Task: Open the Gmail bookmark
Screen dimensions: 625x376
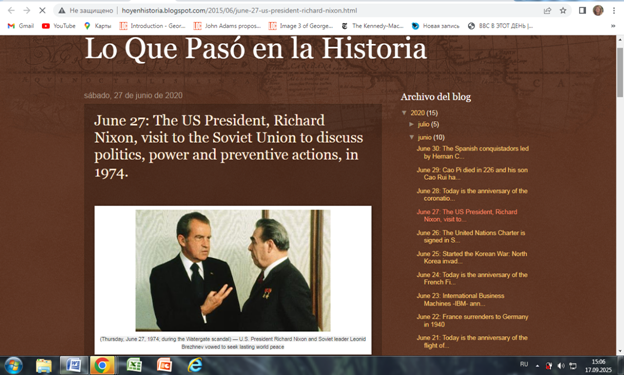Action: (x=21, y=26)
